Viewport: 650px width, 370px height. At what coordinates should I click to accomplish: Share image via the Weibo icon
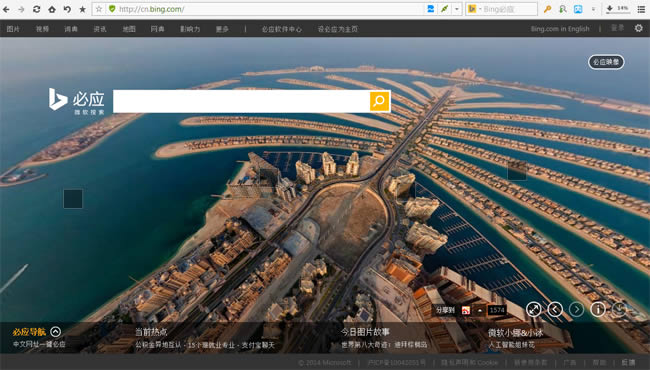point(466,310)
